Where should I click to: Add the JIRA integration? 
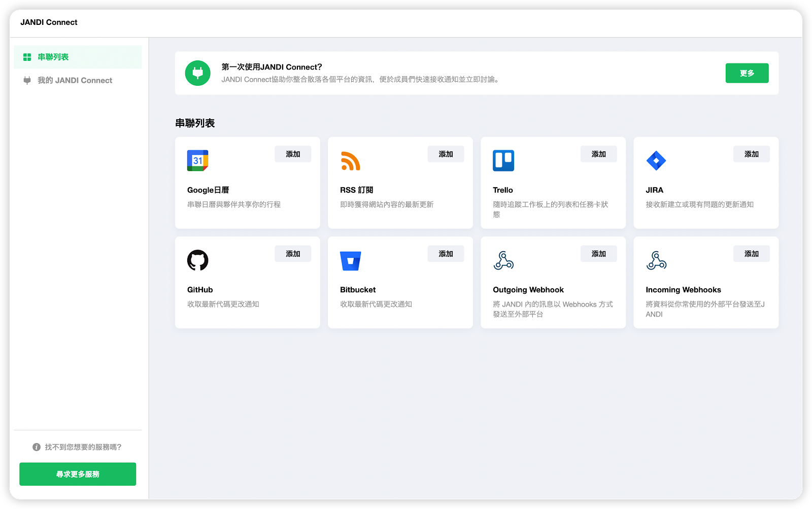pyautogui.click(x=752, y=154)
